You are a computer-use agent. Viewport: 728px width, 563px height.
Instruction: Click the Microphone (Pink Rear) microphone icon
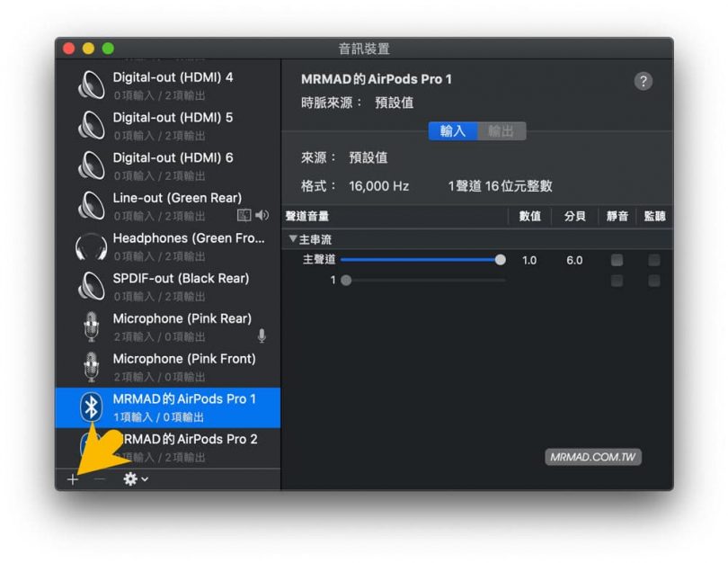[x=92, y=326]
